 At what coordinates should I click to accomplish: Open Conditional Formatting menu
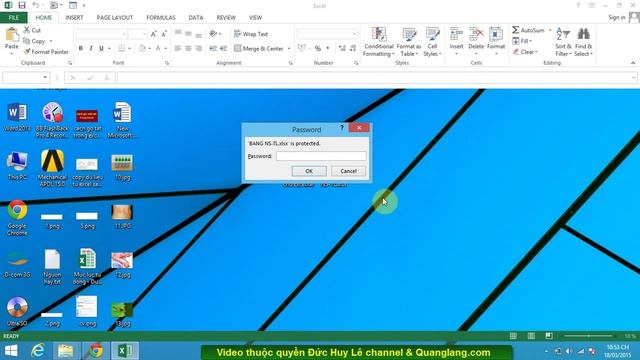pos(379,42)
